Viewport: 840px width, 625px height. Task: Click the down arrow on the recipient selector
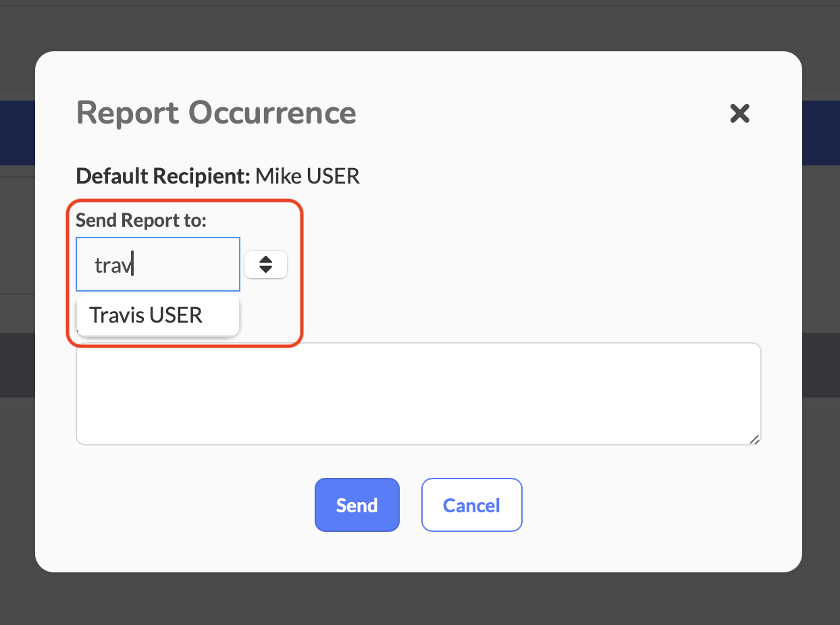[265, 270]
